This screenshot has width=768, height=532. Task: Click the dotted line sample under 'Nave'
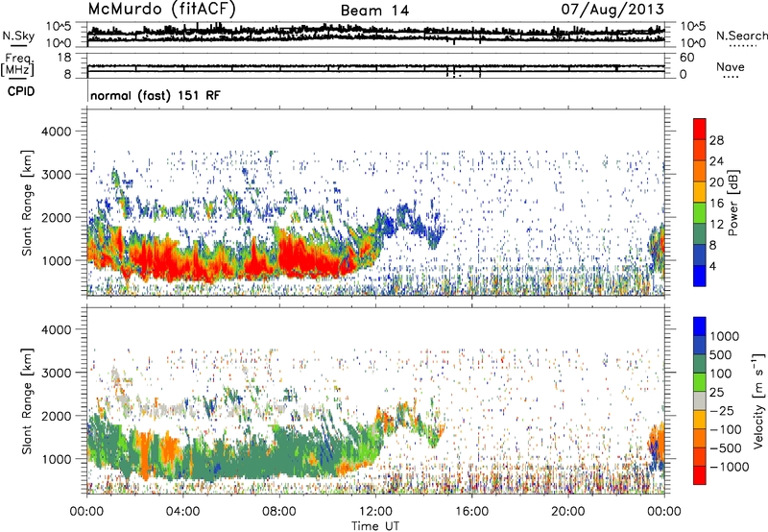[731, 77]
